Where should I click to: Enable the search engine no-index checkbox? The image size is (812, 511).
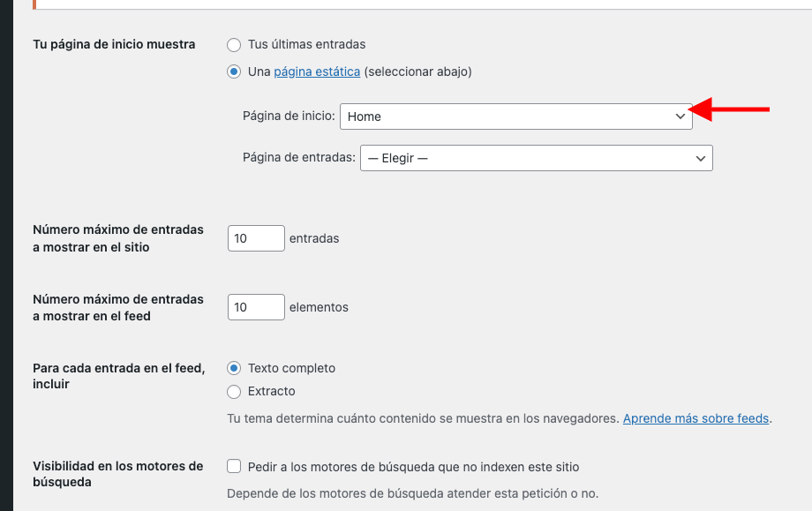[x=234, y=467]
